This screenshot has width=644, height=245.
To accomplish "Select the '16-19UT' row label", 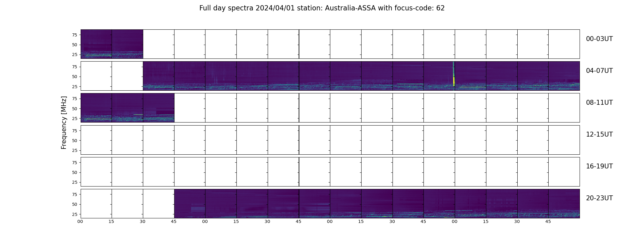I will pyautogui.click(x=599, y=166).
